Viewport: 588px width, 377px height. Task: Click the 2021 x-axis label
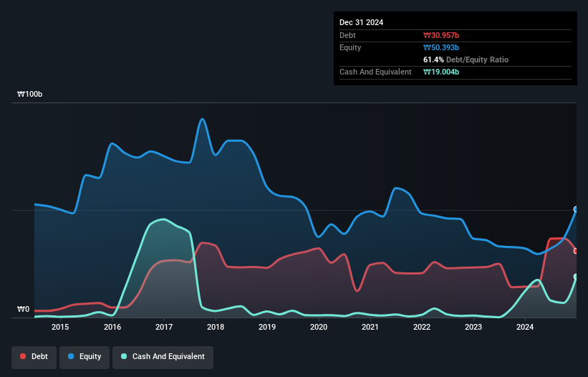pyautogui.click(x=370, y=327)
